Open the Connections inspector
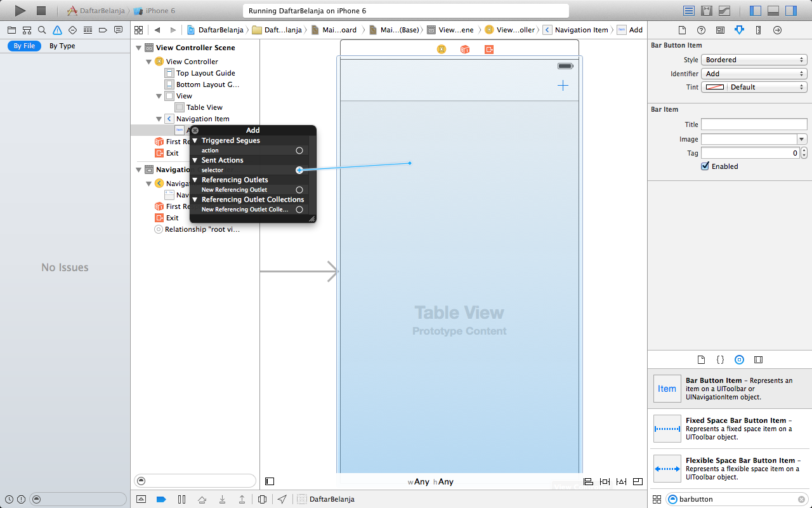Viewport: 812px width, 508px height. click(x=778, y=29)
